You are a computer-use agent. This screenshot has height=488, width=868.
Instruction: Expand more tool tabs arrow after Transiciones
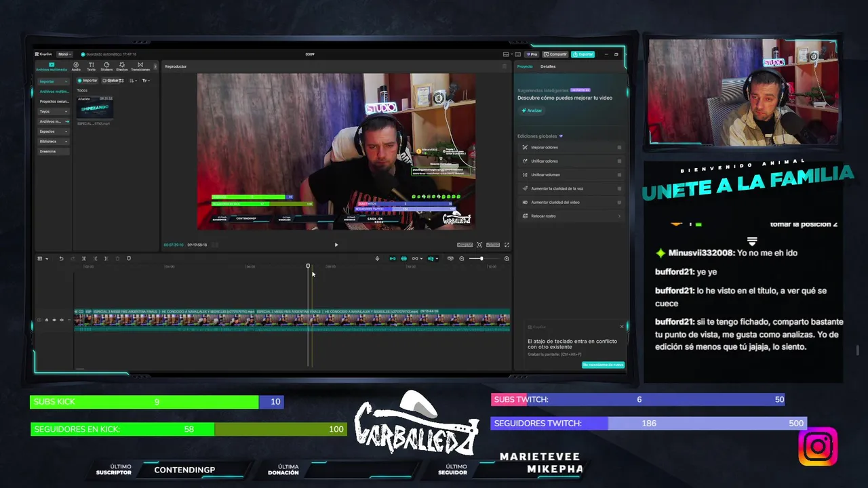click(155, 66)
